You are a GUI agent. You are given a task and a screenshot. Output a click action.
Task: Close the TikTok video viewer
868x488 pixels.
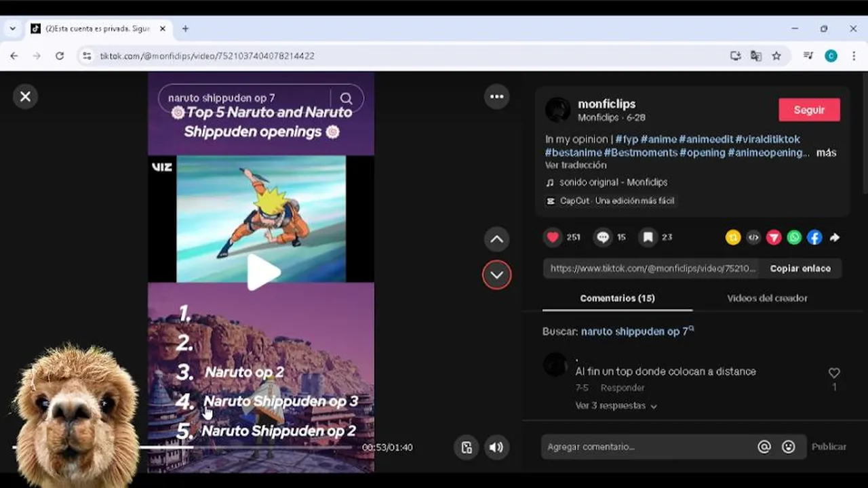tap(25, 96)
